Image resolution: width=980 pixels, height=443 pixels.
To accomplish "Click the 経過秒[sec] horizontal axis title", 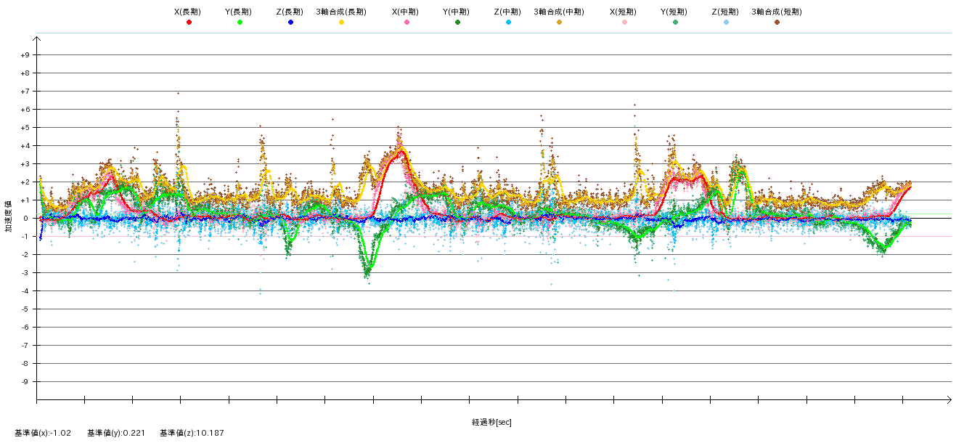I will click(x=491, y=422).
